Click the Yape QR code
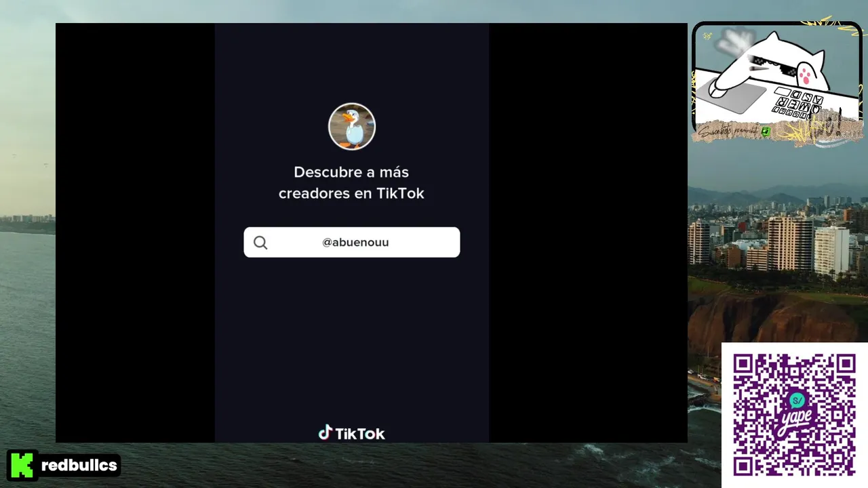868x488 pixels. [794, 415]
